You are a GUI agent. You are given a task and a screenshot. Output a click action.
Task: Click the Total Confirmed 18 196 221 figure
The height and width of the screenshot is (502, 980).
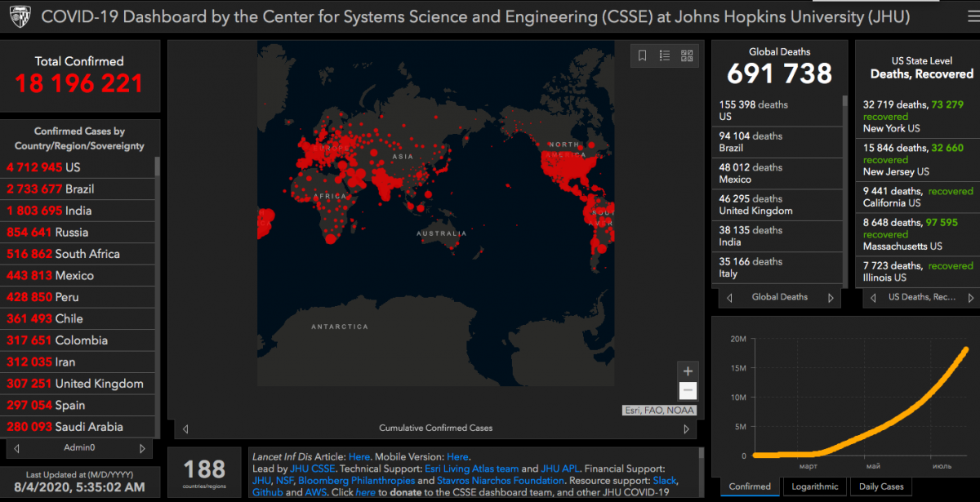(79, 83)
